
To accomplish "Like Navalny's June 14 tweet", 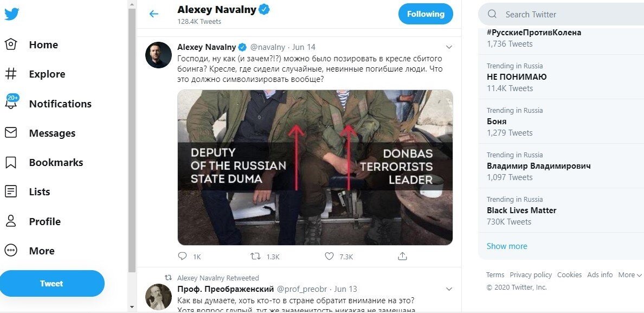I will [x=329, y=255].
